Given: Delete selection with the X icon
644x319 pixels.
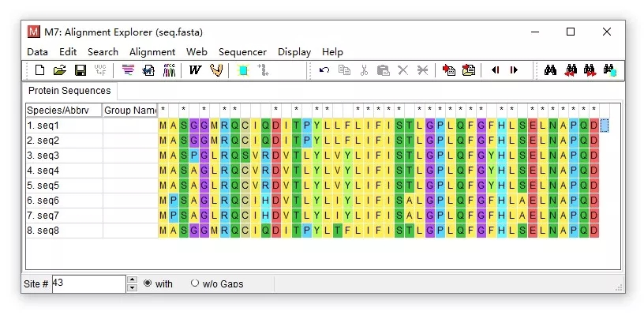Looking at the screenshot, I should coord(403,70).
